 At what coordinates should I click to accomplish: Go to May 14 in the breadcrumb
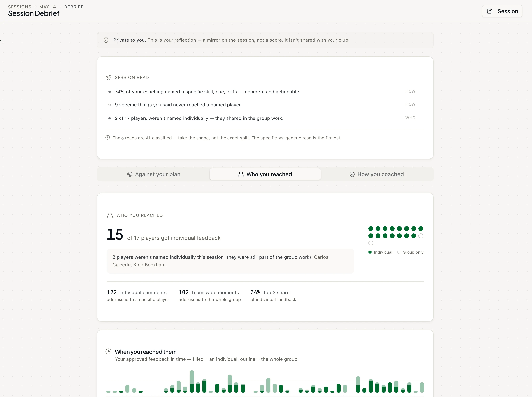(x=48, y=7)
